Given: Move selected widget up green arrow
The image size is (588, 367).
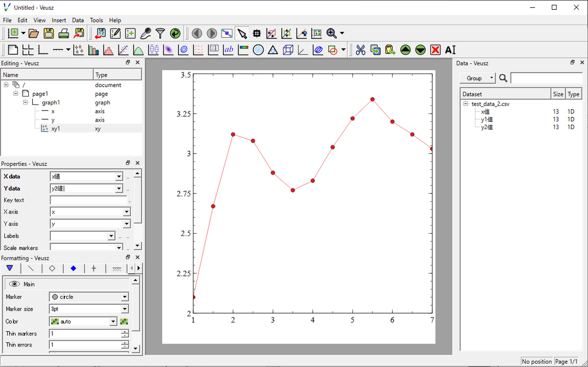Looking at the screenshot, I should pyautogui.click(x=405, y=50).
